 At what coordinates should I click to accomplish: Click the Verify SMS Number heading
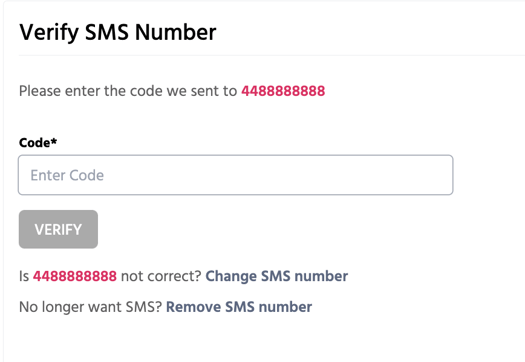pyautogui.click(x=118, y=33)
